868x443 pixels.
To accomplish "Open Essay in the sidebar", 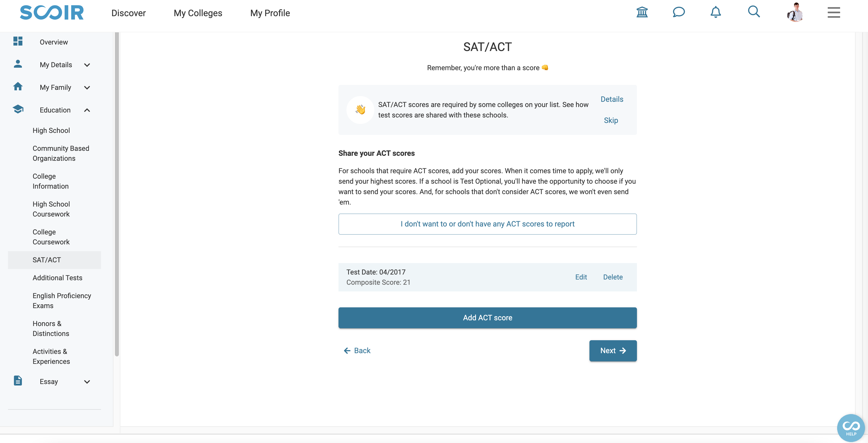I will (x=48, y=382).
